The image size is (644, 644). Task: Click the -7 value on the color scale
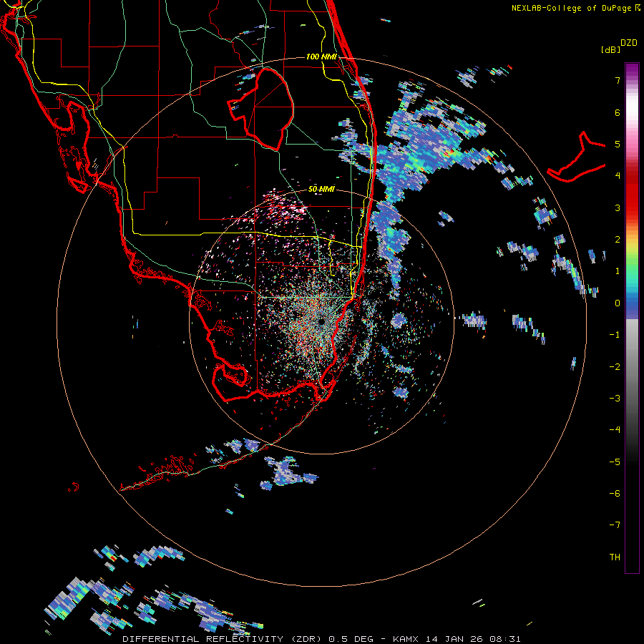tap(615, 525)
